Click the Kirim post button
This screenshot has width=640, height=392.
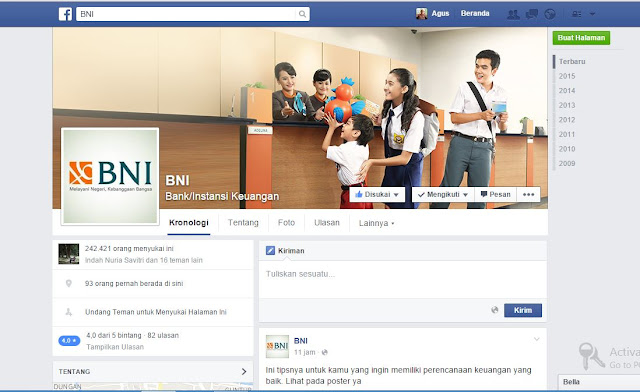523,310
